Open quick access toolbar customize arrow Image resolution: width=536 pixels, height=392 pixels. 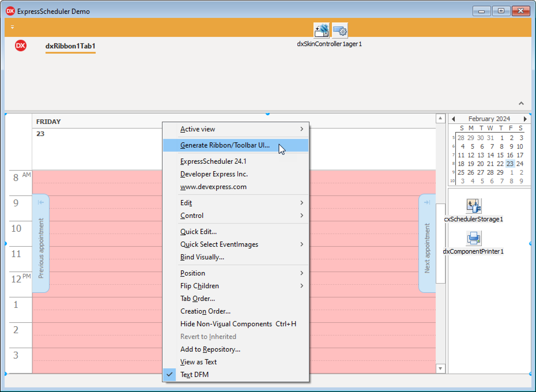pyautogui.click(x=12, y=27)
